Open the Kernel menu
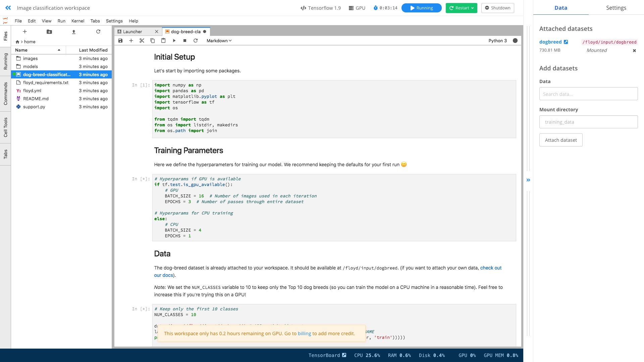 coord(77,21)
